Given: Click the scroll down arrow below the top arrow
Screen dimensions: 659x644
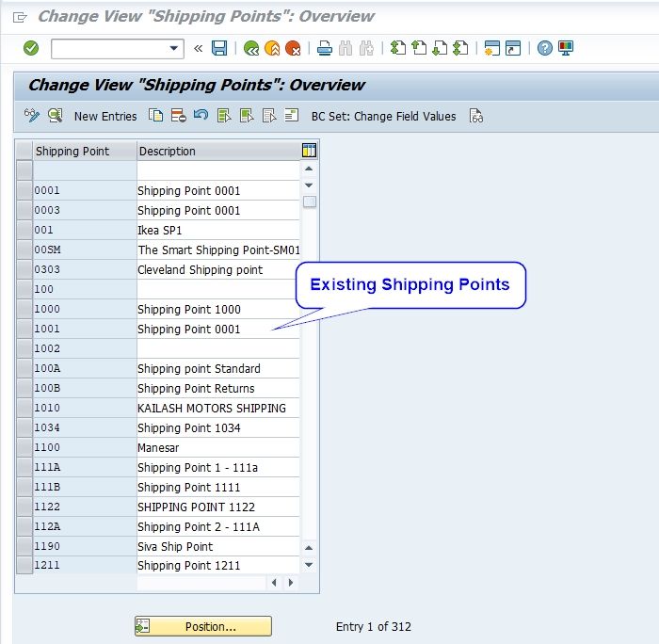Looking at the screenshot, I should coord(309,185).
